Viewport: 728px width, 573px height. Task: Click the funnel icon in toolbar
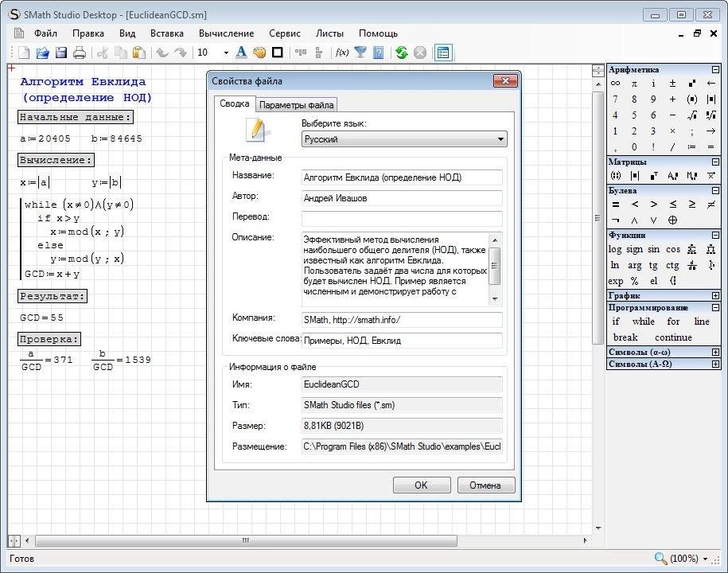point(360,53)
